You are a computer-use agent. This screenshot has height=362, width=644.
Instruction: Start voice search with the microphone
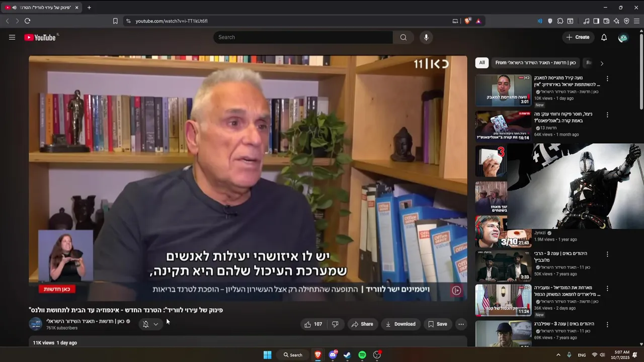(x=426, y=37)
